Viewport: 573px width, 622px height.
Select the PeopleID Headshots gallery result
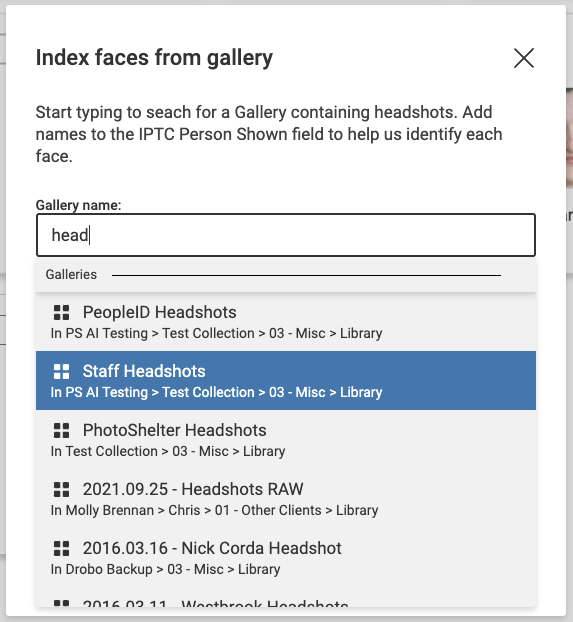286,322
